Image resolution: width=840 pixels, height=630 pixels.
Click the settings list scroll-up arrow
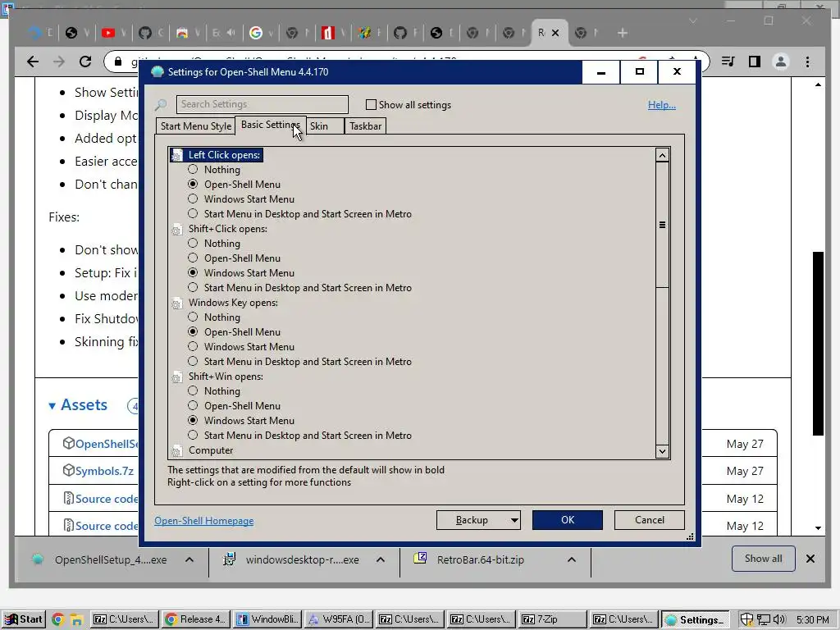pyautogui.click(x=662, y=156)
